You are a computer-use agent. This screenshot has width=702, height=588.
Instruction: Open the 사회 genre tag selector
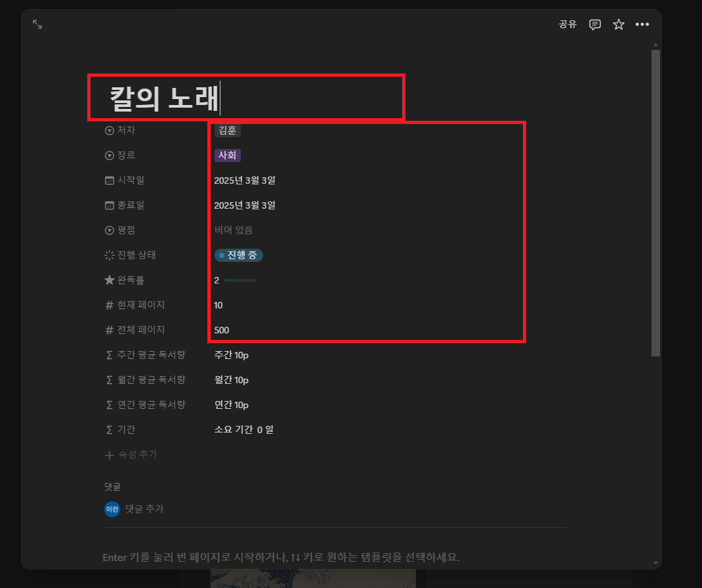[228, 156]
